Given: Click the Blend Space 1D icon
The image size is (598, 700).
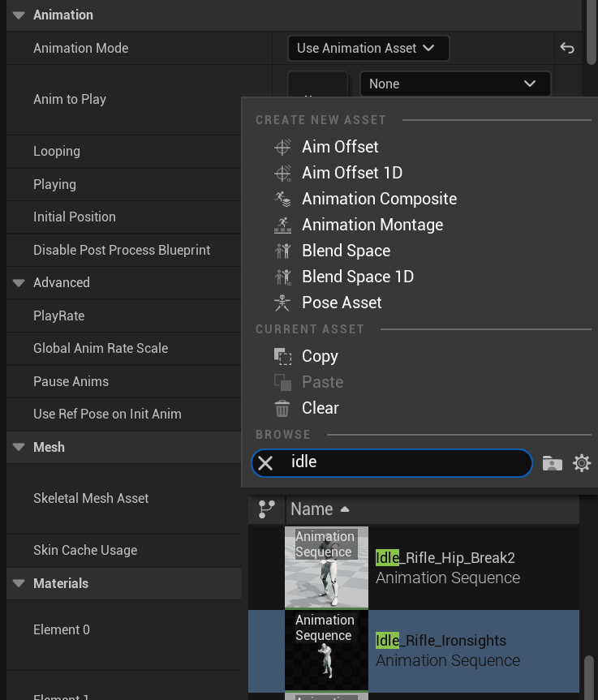Looking at the screenshot, I should point(282,277).
